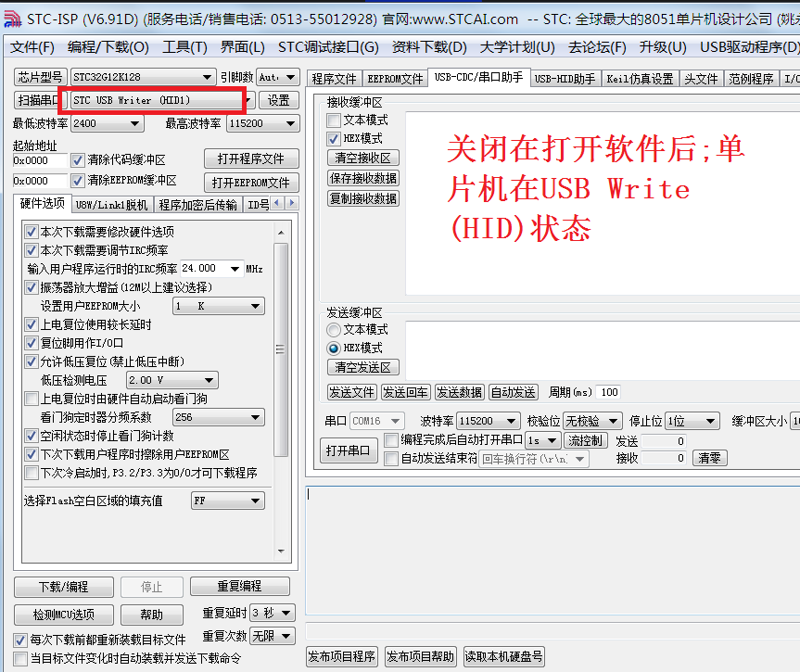Enable 当目标文件变化时自动装载 checkbox
Viewport: 800px width, 672px height.
[x=20, y=659]
